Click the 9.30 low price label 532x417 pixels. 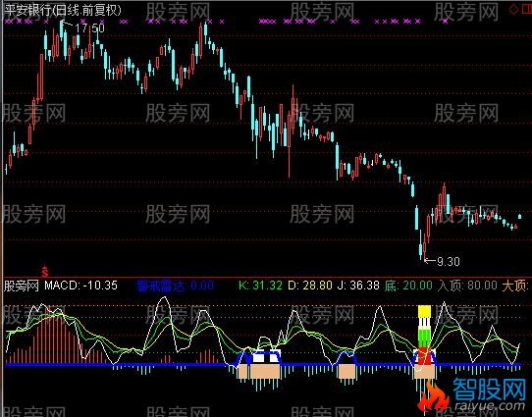click(449, 261)
